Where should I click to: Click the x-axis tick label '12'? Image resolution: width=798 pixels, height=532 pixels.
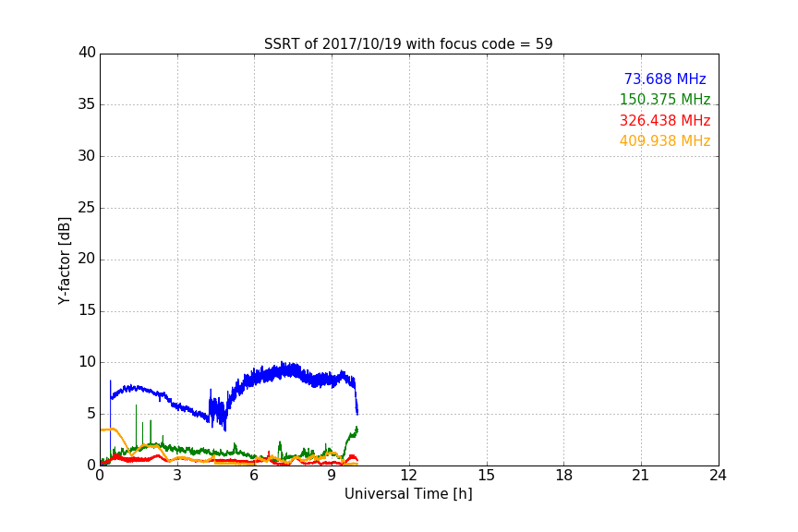tap(409, 476)
